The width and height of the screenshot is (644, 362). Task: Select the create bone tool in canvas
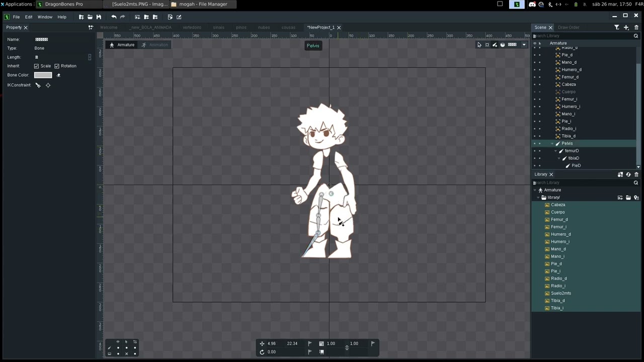[x=495, y=45]
